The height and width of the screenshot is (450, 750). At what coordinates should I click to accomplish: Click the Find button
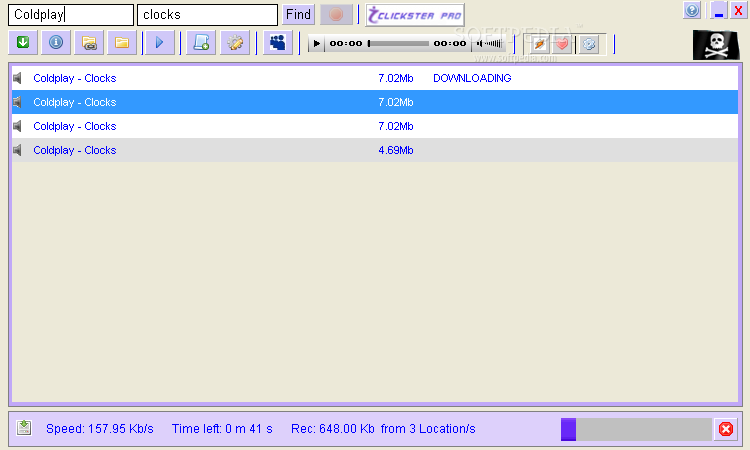pyautogui.click(x=298, y=14)
